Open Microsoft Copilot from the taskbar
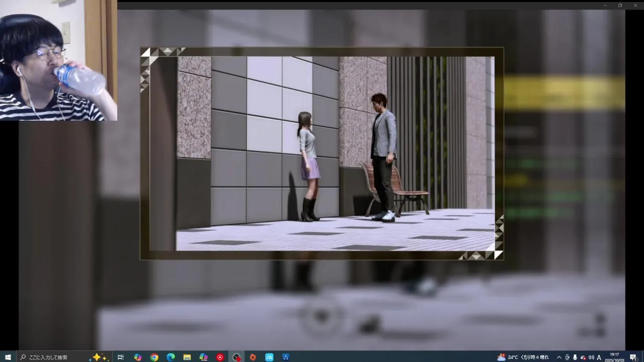 [137, 357]
